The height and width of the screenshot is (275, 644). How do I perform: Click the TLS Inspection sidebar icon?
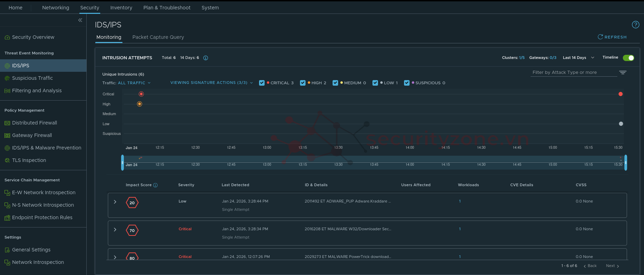[7, 161]
